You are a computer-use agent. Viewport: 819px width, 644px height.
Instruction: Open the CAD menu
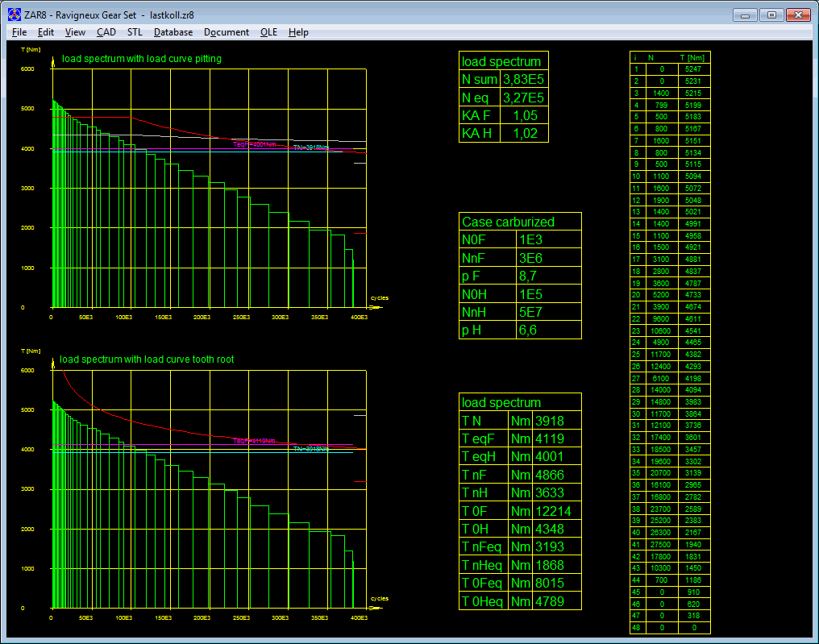pos(106,32)
